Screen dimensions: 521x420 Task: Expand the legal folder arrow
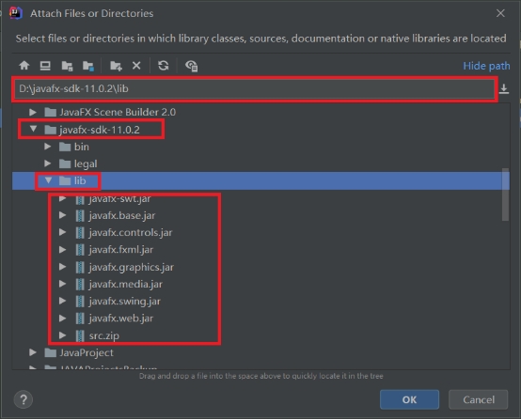[48, 163]
